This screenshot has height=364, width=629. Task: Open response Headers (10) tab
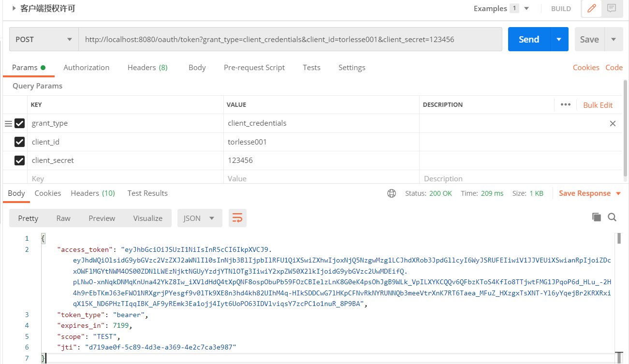click(93, 193)
